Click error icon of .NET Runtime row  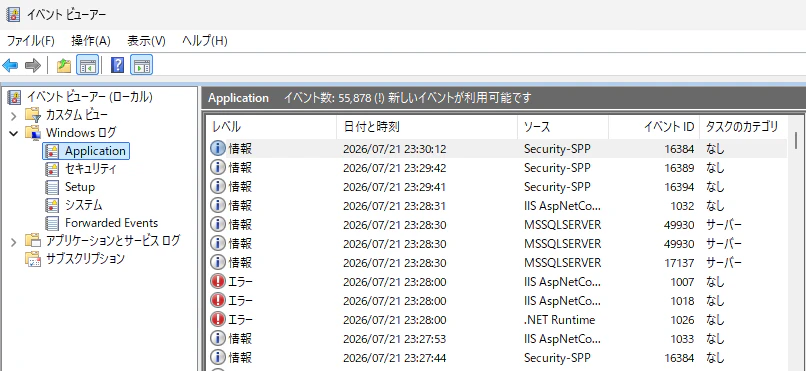[218, 320]
